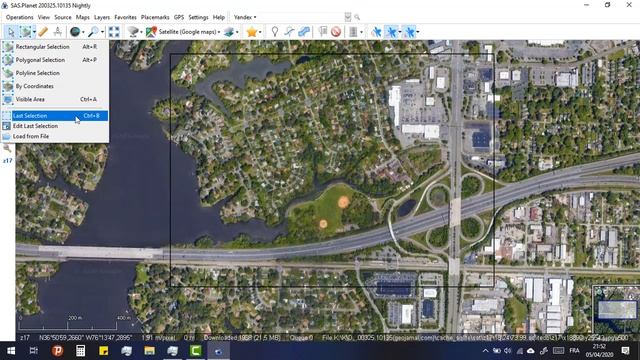Open the Maps menu
The height and width of the screenshot is (360, 640).
tap(82, 17)
